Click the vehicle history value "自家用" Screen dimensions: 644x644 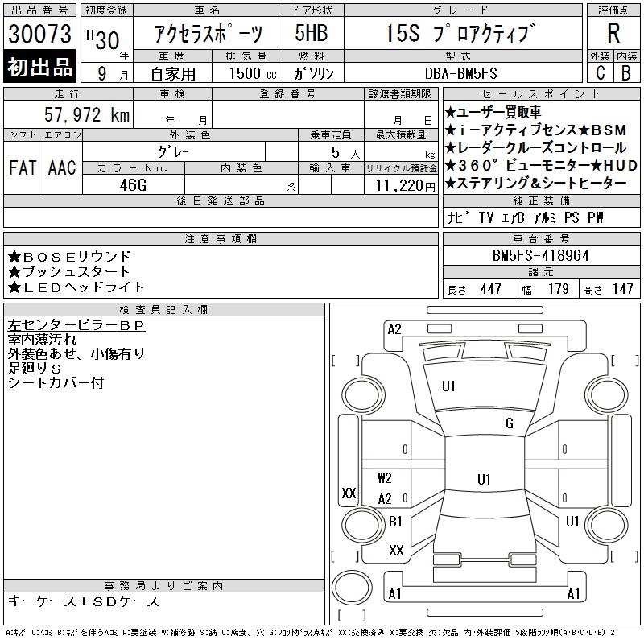[x=173, y=73]
